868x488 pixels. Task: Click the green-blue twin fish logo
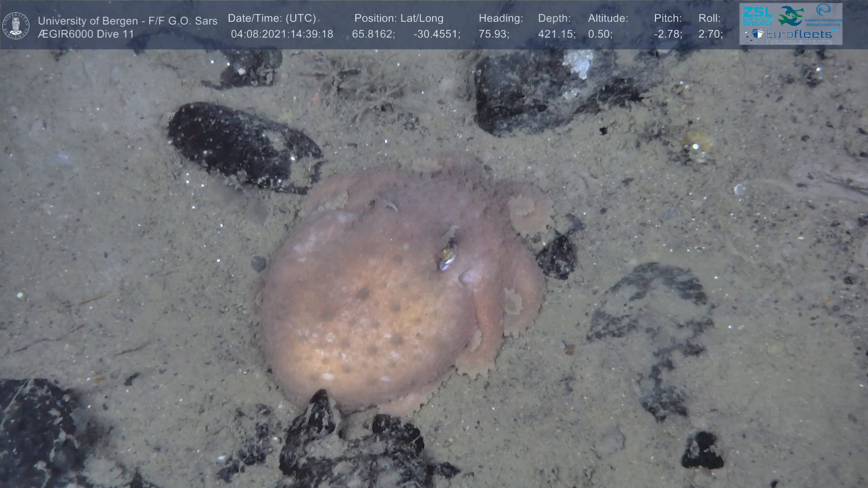click(791, 15)
